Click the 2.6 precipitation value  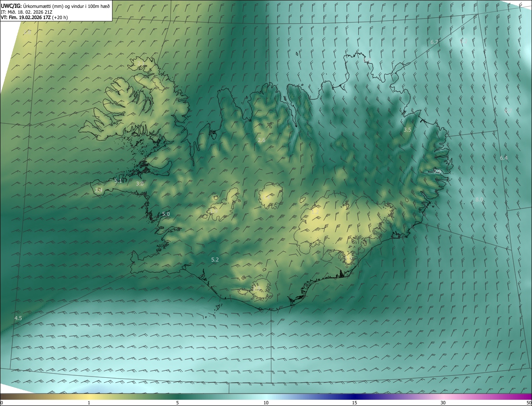tap(261, 140)
